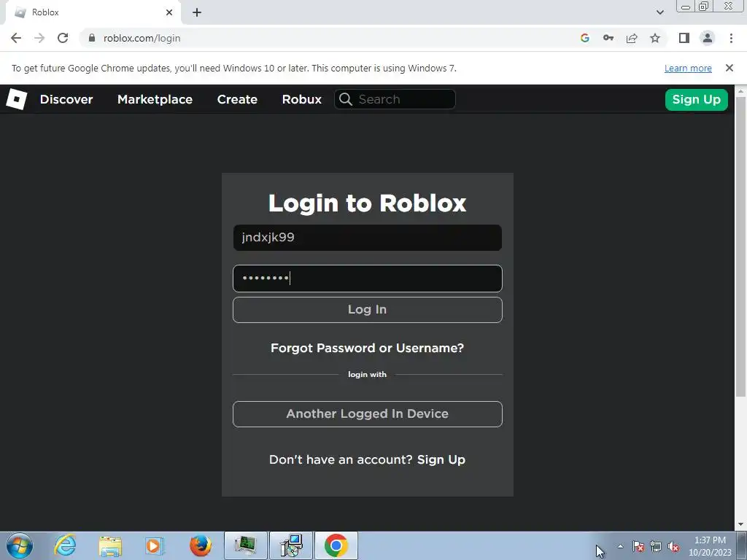This screenshot has height=560, width=747.
Task: Open the clock showing 1:37 PM
Action: click(x=710, y=546)
